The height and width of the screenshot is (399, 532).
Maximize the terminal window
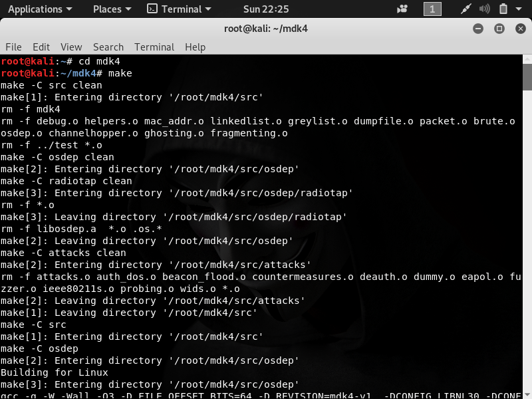click(499, 29)
